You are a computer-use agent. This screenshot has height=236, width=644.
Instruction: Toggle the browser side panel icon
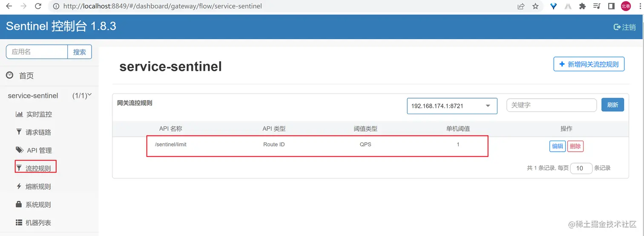click(x=611, y=6)
